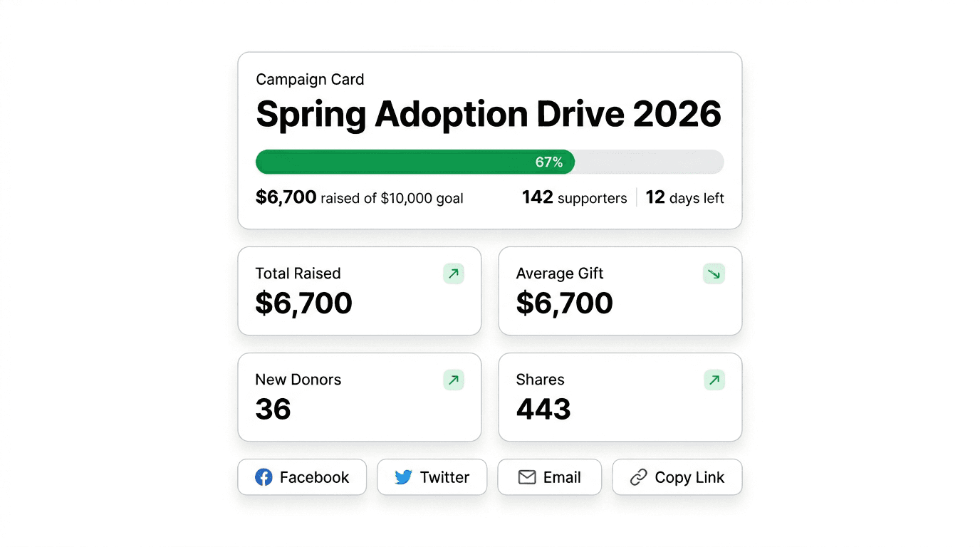This screenshot has height=547, width=980.
Task: Click the 12 days left indicator
Action: [x=684, y=197]
